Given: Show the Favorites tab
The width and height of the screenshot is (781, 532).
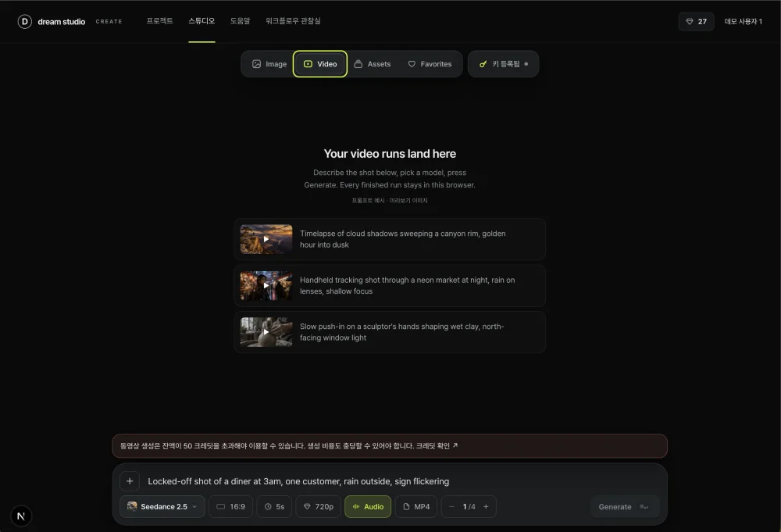Looking at the screenshot, I should coord(430,64).
